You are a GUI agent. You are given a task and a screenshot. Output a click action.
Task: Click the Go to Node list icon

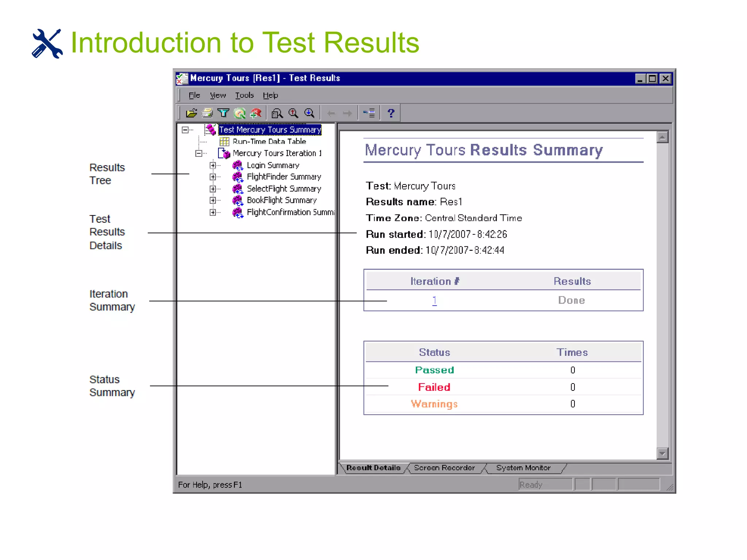pyautogui.click(x=369, y=113)
